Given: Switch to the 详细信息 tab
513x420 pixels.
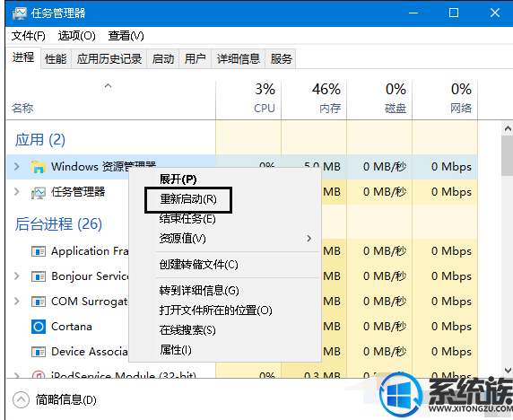Looking at the screenshot, I should click(239, 59).
